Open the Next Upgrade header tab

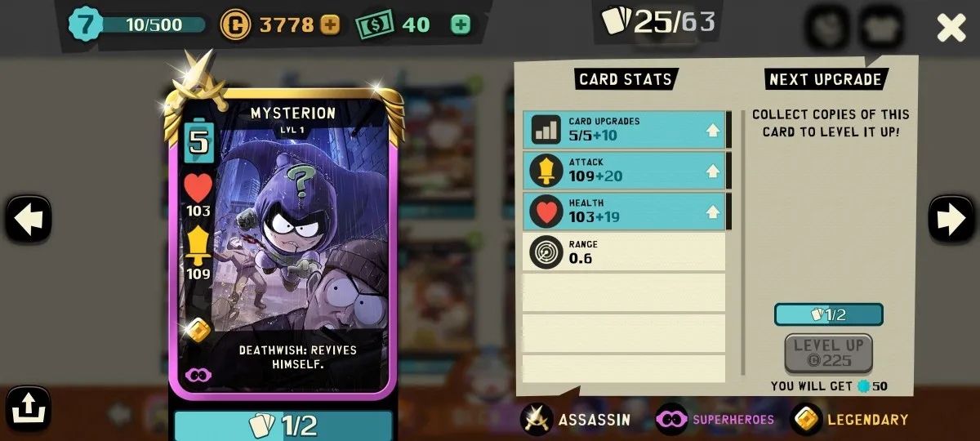pos(826,79)
